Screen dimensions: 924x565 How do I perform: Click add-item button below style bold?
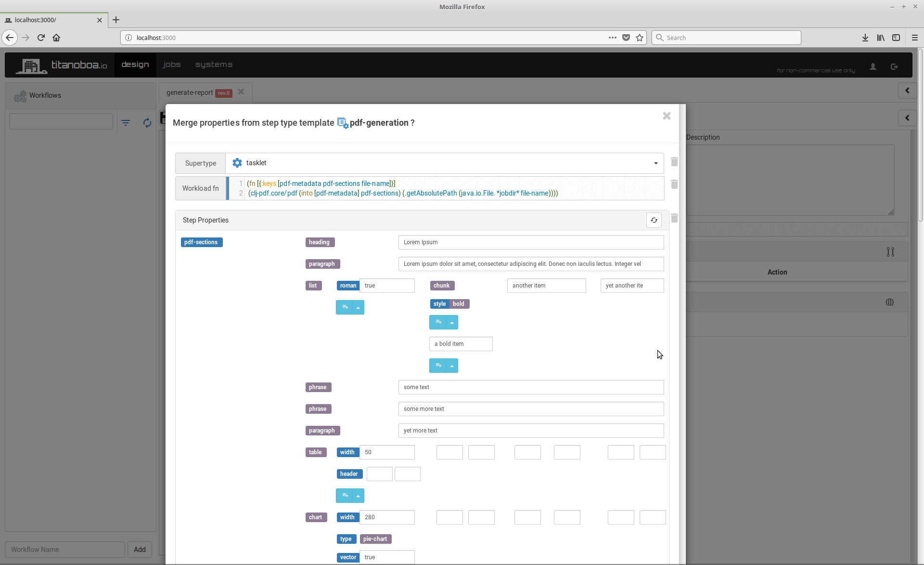(x=438, y=322)
